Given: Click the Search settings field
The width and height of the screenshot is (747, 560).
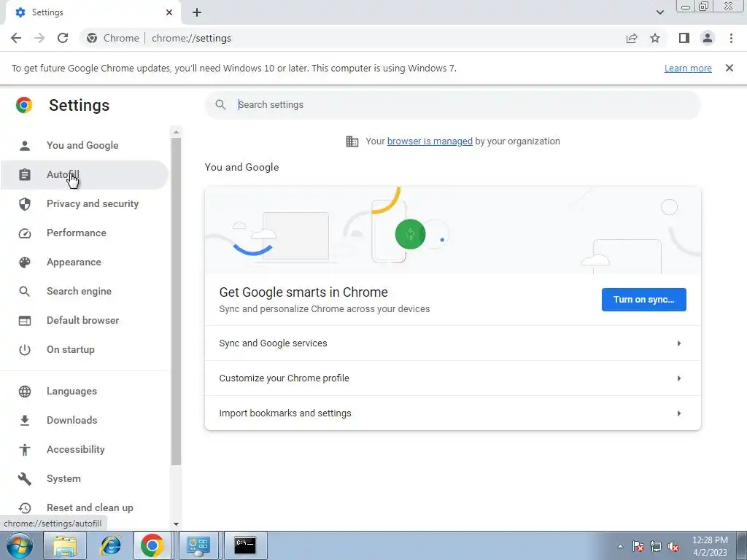Looking at the screenshot, I should 452,105.
